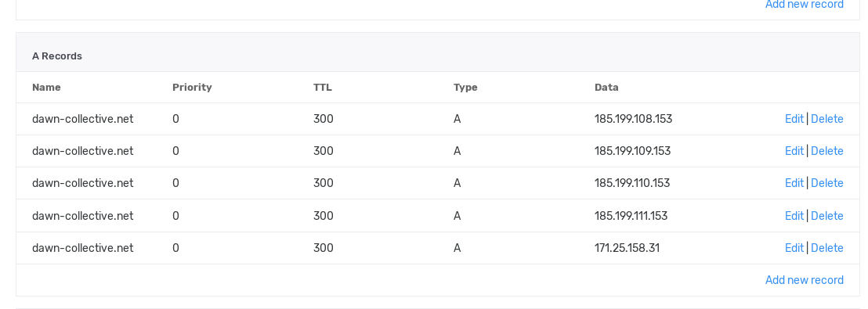Click the A Records section title
The width and height of the screenshot is (868, 309).
[x=57, y=56]
